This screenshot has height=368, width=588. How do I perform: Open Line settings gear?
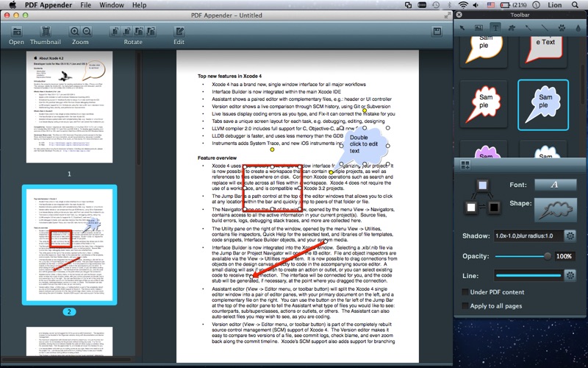click(570, 275)
